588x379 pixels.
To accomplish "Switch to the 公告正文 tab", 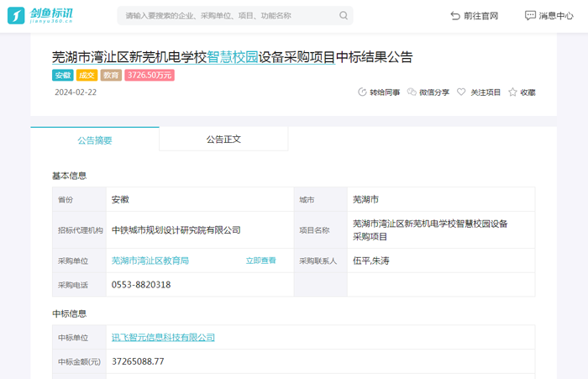I will click(x=223, y=139).
